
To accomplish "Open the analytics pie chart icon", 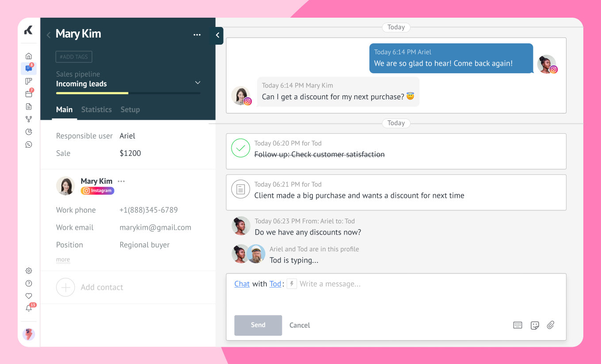I will pos(29,132).
